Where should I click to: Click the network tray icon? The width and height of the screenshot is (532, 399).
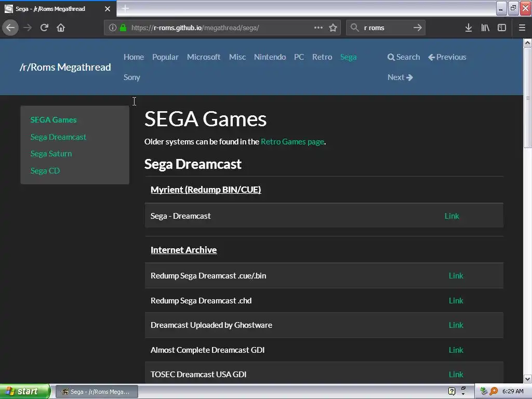pyautogui.click(x=484, y=391)
